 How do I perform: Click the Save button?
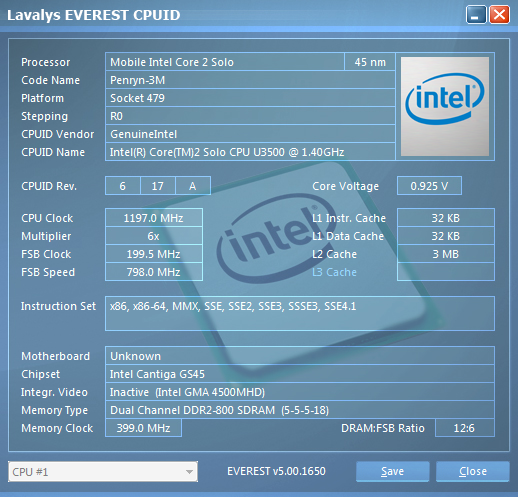[392, 471]
